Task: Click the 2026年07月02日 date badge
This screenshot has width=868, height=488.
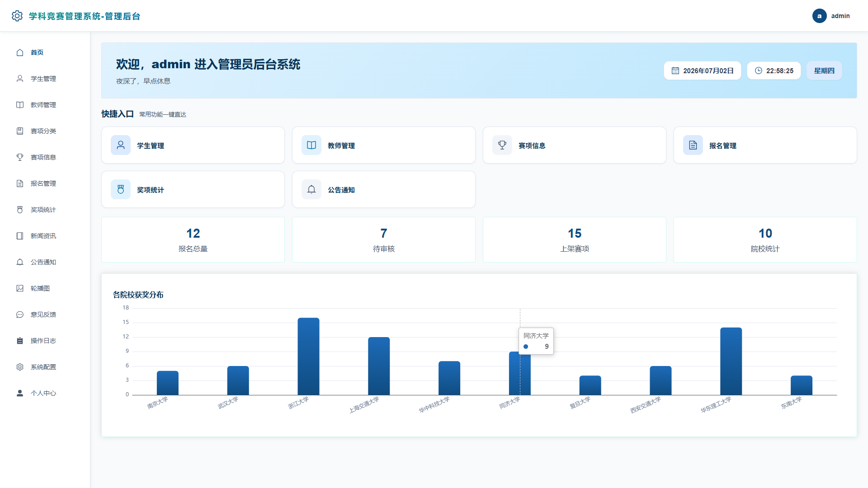Action: [703, 70]
